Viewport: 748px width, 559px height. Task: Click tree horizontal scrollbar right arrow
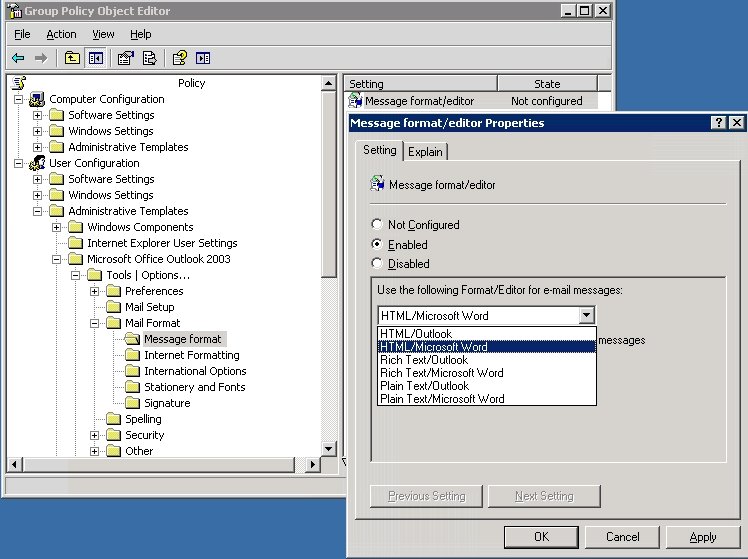coord(312,464)
